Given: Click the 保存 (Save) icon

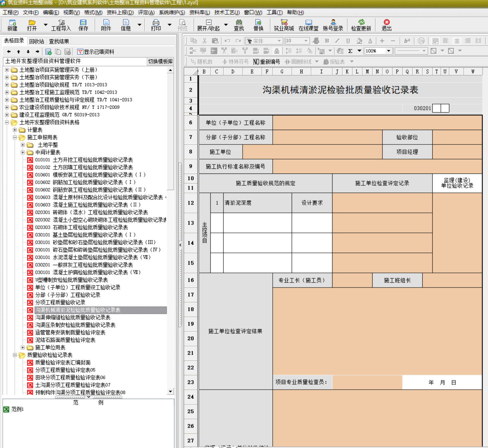Looking at the screenshot, I should 83,22.
